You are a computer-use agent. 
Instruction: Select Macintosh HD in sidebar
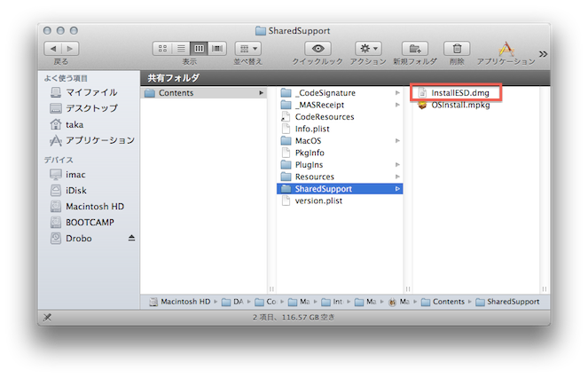(87, 207)
